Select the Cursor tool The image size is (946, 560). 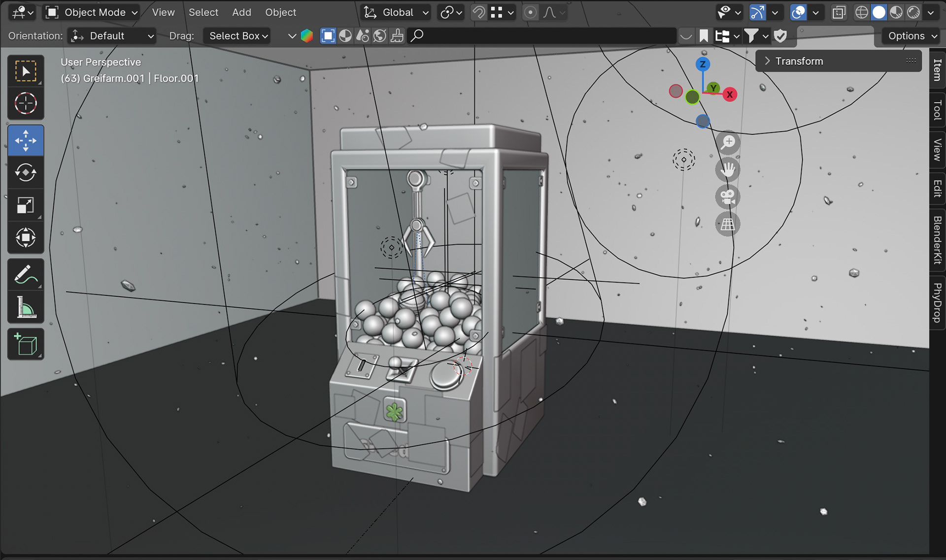point(26,103)
